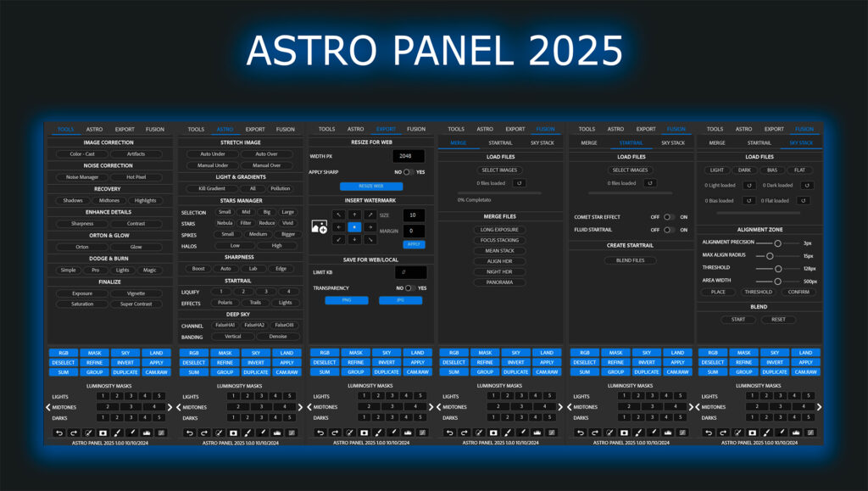868x491 pixels.
Task: Click reload icon beside 0 Dark loaded
Action: pyautogui.click(x=808, y=185)
